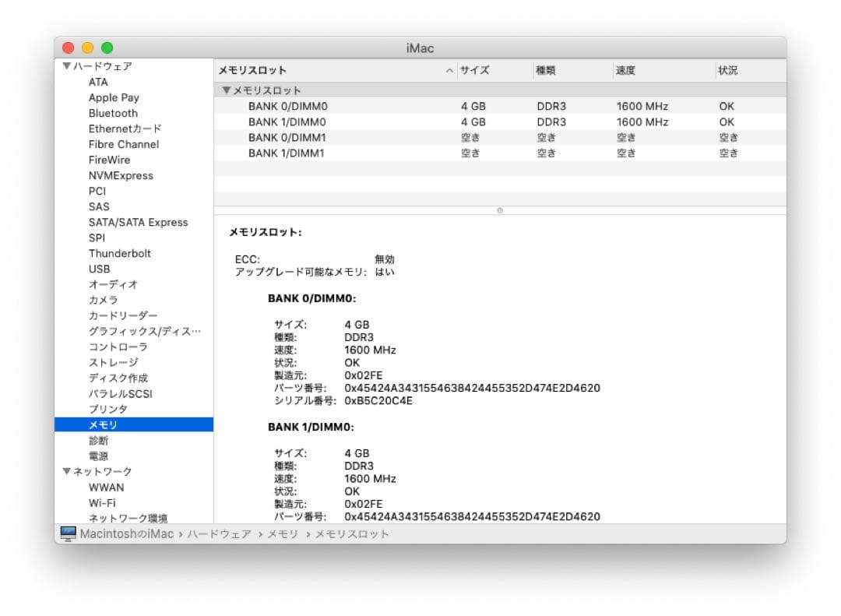The image size is (841, 616).
Task: Click serial number 0xB5C20C4E value
Action: click(378, 401)
